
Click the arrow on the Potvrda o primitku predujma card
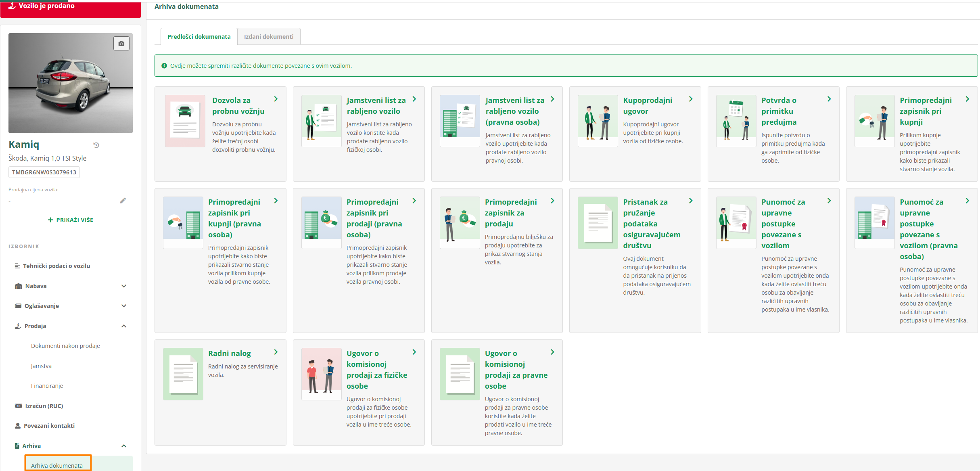[829, 99]
